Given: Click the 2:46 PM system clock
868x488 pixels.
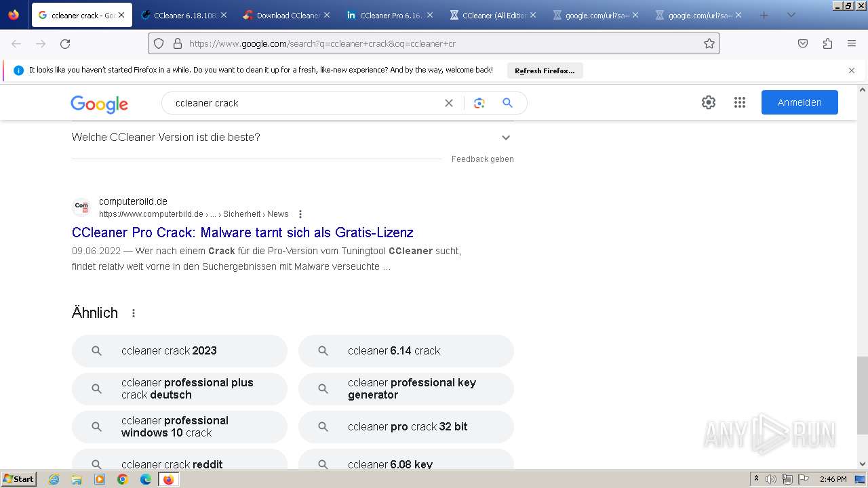Looking at the screenshot, I should click(833, 479).
